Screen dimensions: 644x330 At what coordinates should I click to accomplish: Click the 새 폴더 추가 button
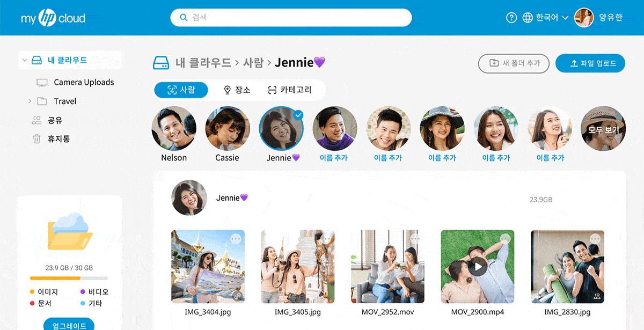click(x=514, y=63)
